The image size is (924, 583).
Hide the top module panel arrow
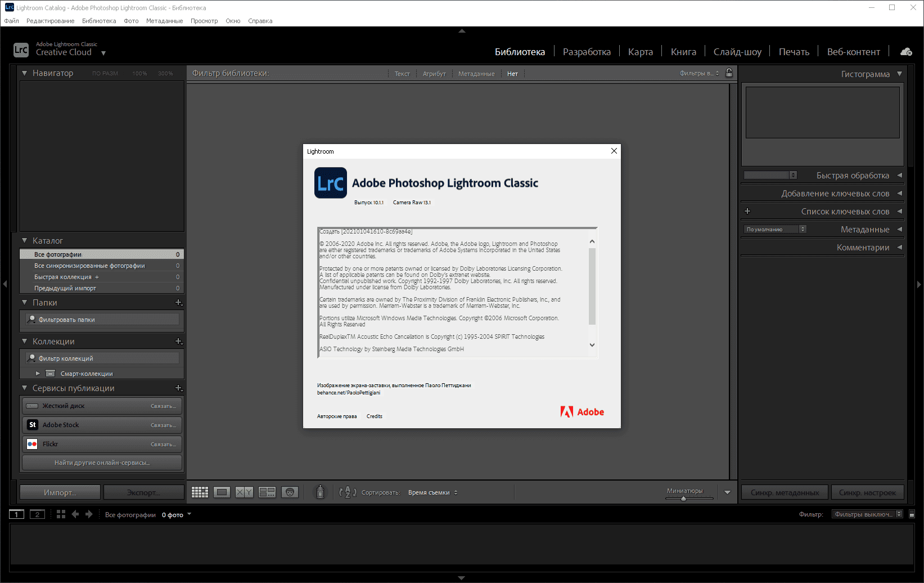[x=462, y=31]
